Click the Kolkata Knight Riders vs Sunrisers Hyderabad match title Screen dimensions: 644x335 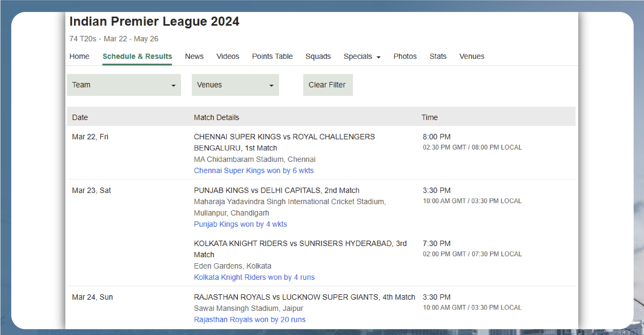300,249
